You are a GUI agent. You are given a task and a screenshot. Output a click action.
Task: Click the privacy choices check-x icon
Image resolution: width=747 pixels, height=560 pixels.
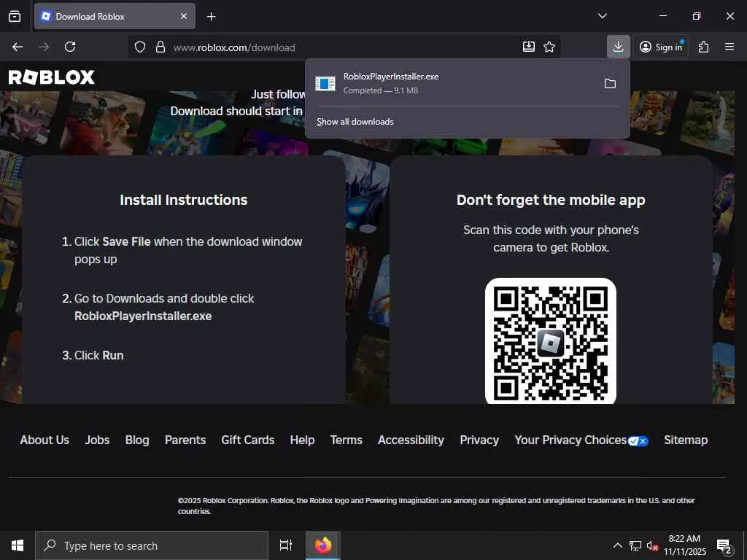click(638, 441)
